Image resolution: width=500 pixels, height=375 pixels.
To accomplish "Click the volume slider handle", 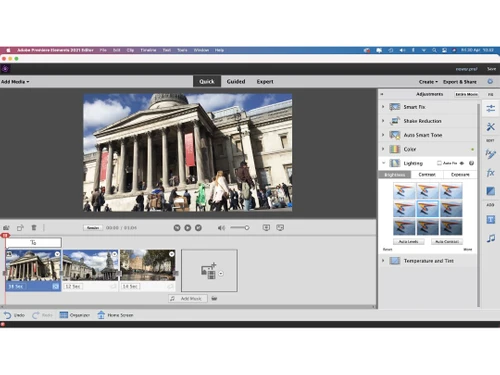I will (x=247, y=228).
